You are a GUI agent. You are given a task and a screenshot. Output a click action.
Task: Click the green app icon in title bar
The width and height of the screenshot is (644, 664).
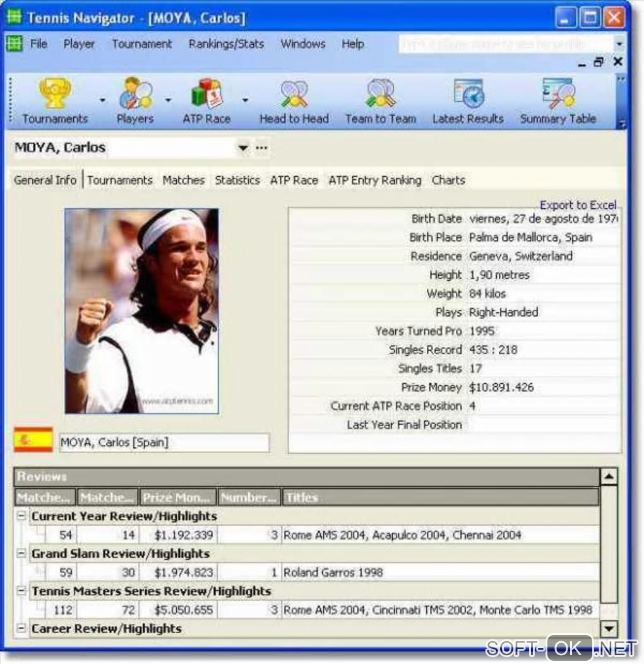point(14,16)
